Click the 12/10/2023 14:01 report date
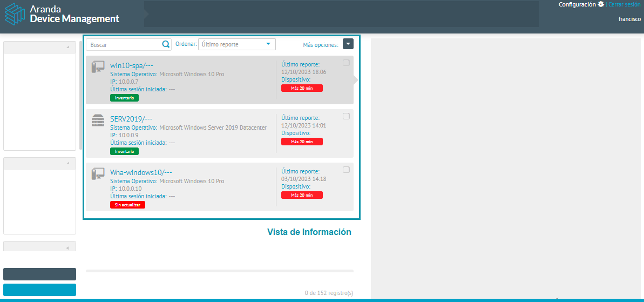The image size is (644, 302). coord(304,125)
